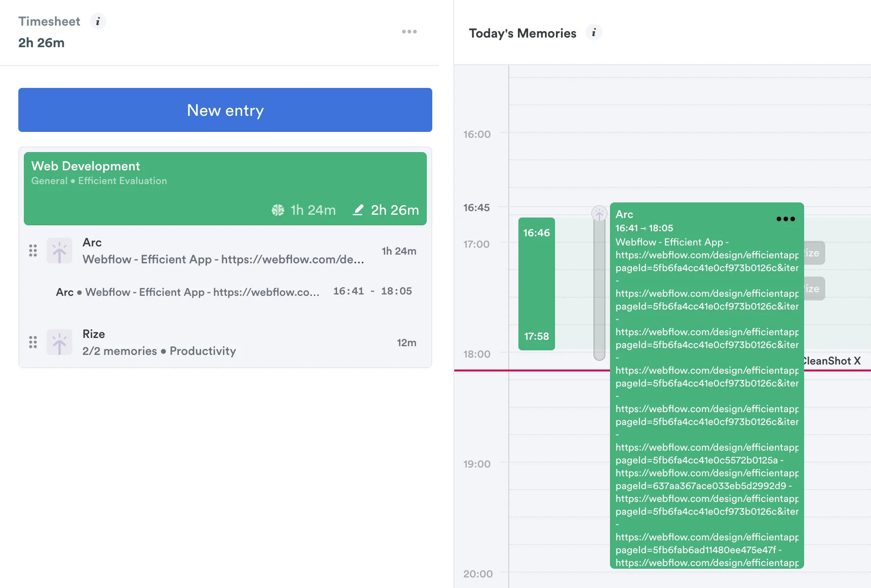Open the Arc memory card three-dot menu
Image resolution: width=871 pixels, height=588 pixels.
click(785, 219)
